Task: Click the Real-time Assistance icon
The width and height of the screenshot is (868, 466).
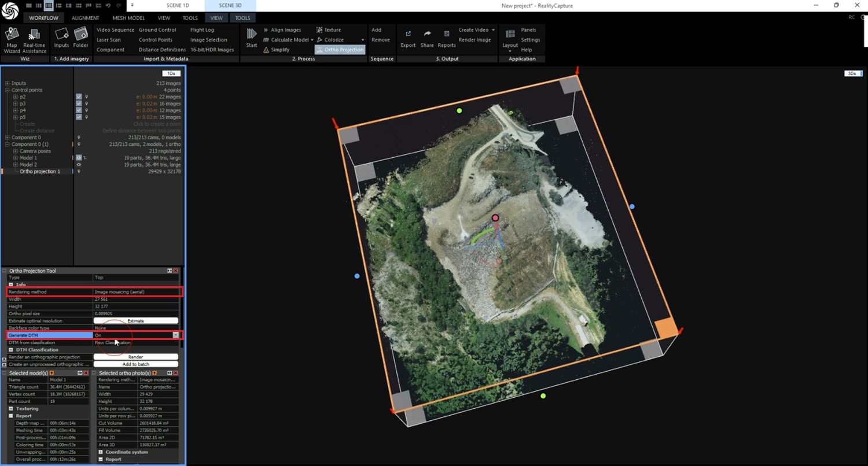Action: click(34, 35)
